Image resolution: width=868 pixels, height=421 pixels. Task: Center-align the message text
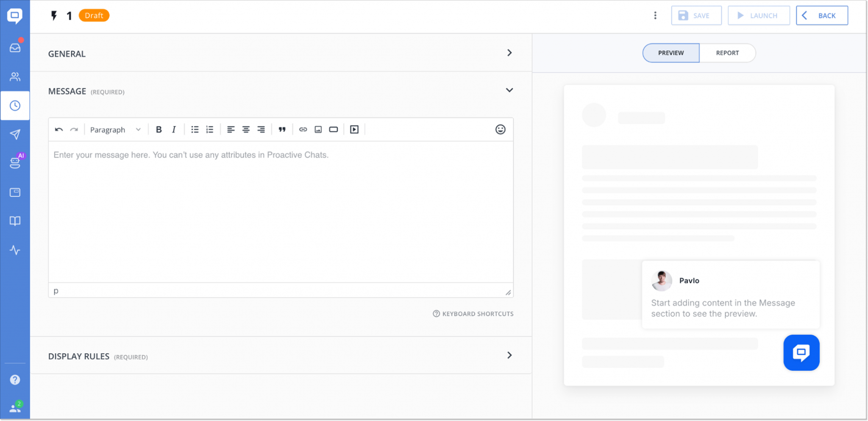(x=246, y=130)
